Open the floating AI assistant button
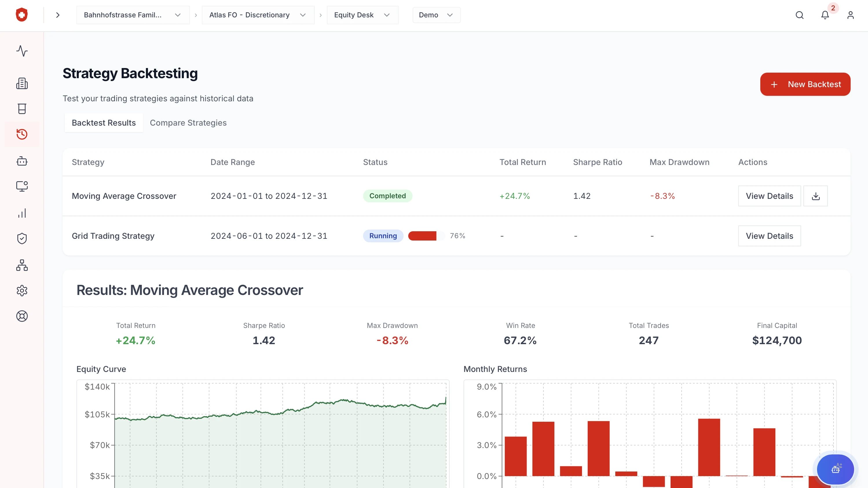The width and height of the screenshot is (868, 488). (835, 469)
